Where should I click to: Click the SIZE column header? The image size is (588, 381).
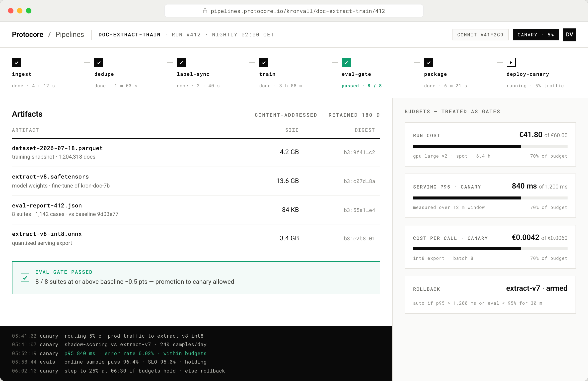(292, 130)
